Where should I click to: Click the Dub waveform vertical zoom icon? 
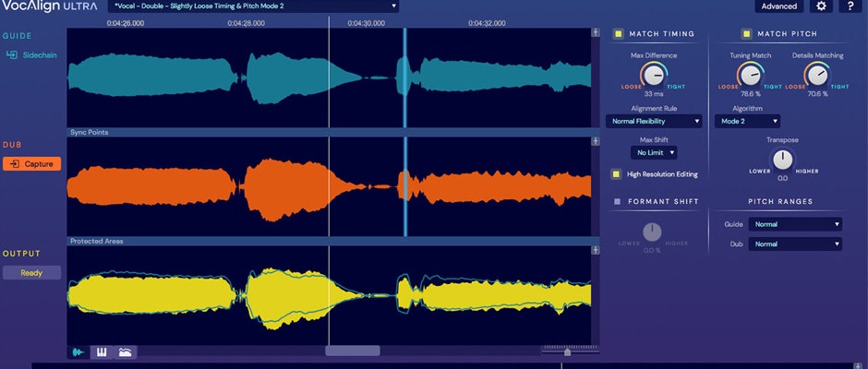click(596, 143)
